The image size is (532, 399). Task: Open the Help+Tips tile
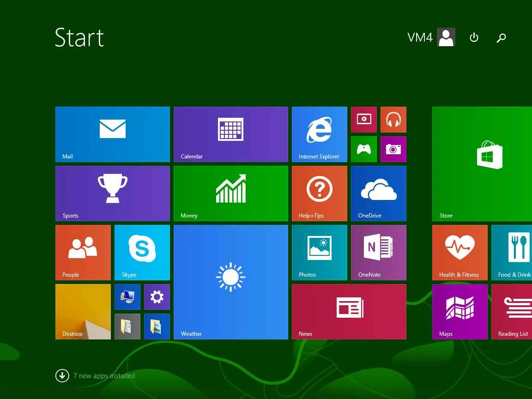click(x=319, y=193)
